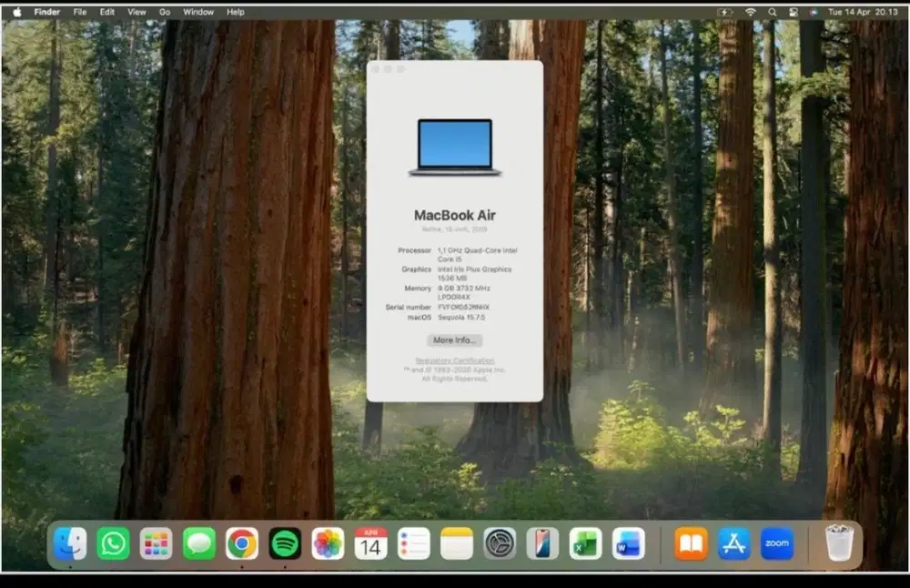Screen dimensions: 910x588
Task: Open Microsoft Excel from the Dock
Action: coord(585,544)
